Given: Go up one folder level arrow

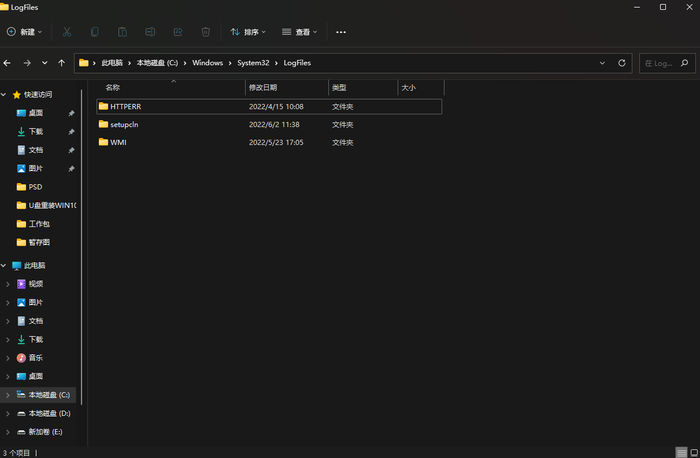Looking at the screenshot, I should coord(62,63).
